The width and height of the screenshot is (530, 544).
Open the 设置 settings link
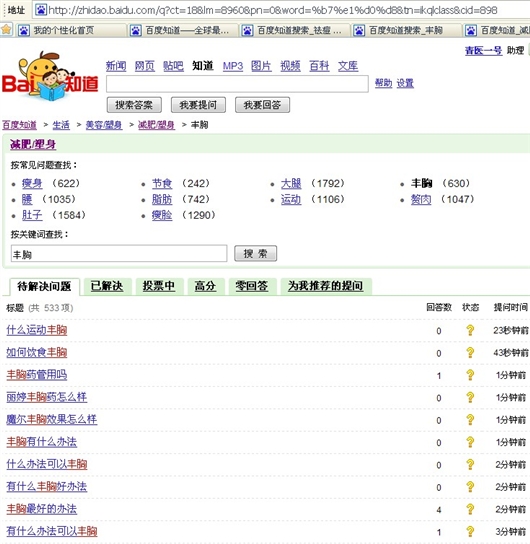point(405,83)
